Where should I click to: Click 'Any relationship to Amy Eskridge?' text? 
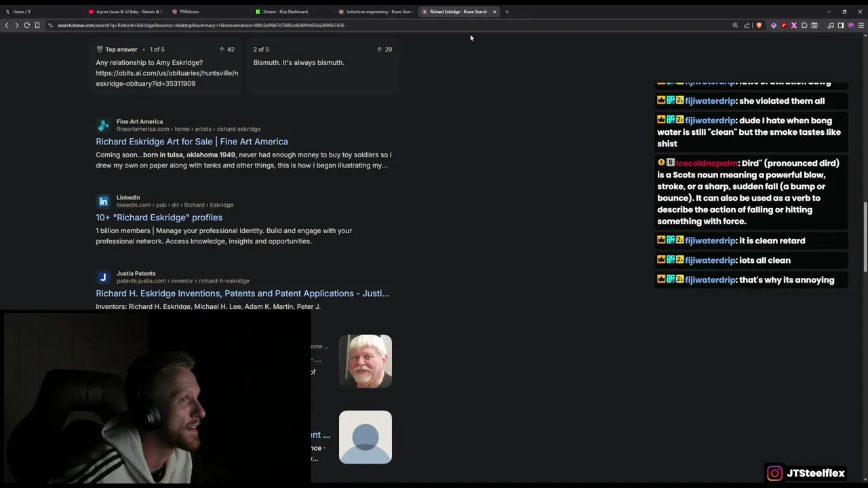149,62
